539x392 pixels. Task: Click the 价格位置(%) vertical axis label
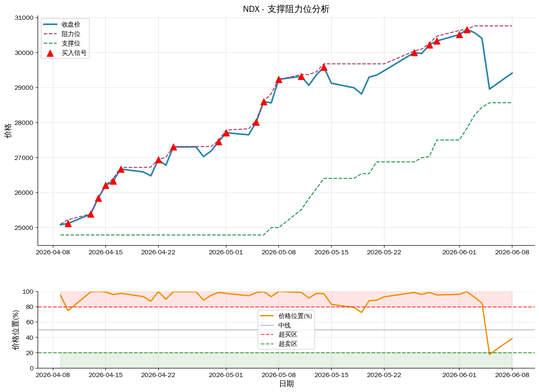(16, 330)
